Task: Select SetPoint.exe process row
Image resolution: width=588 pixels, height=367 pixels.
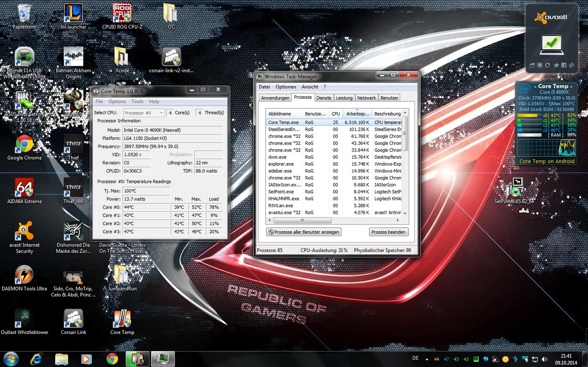Action: click(334, 192)
